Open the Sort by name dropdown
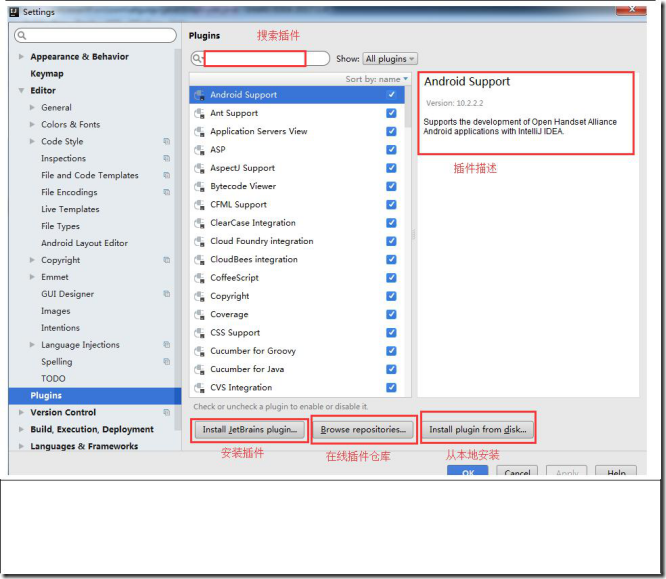Viewport: 666px width, 579px height. pos(376,79)
